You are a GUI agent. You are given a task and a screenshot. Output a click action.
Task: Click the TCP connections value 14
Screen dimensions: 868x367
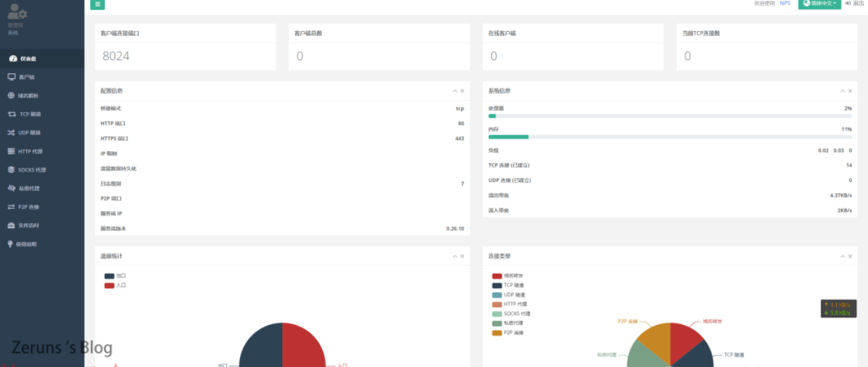tap(849, 165)
